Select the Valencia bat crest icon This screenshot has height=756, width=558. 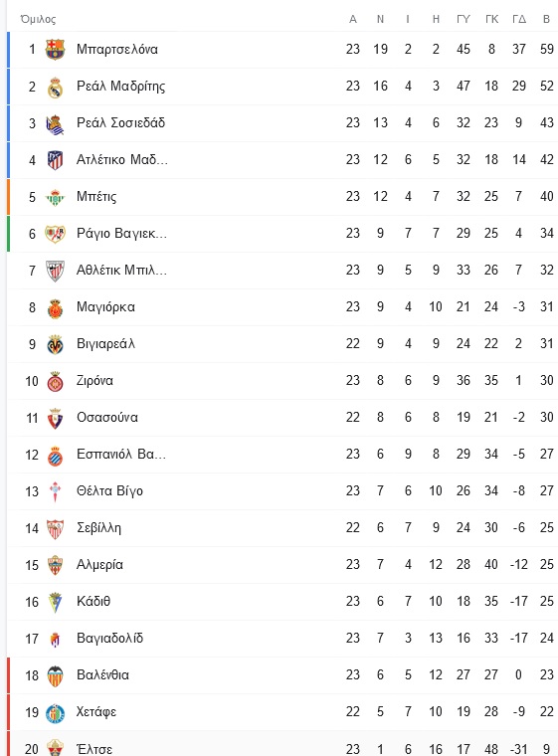click(x=55, y=675)
